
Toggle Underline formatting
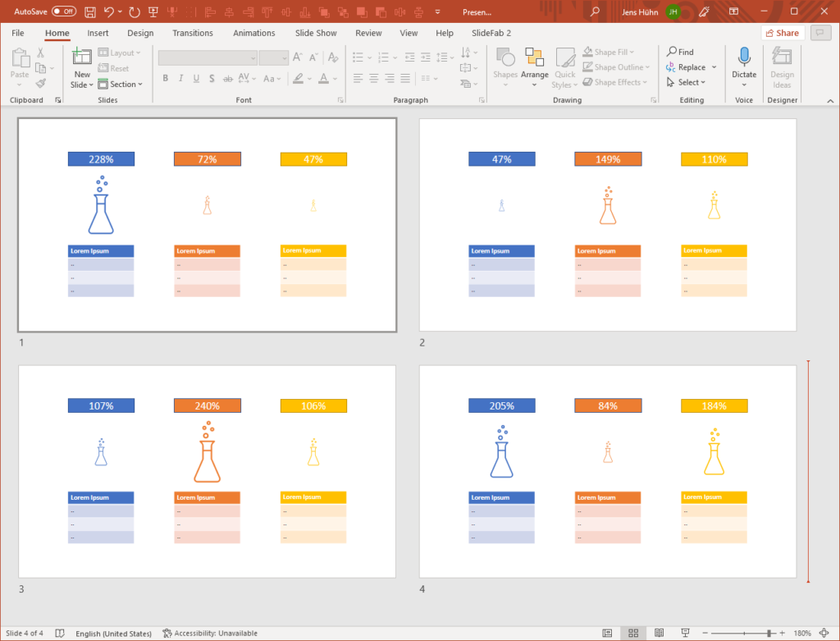pos(197,78)
